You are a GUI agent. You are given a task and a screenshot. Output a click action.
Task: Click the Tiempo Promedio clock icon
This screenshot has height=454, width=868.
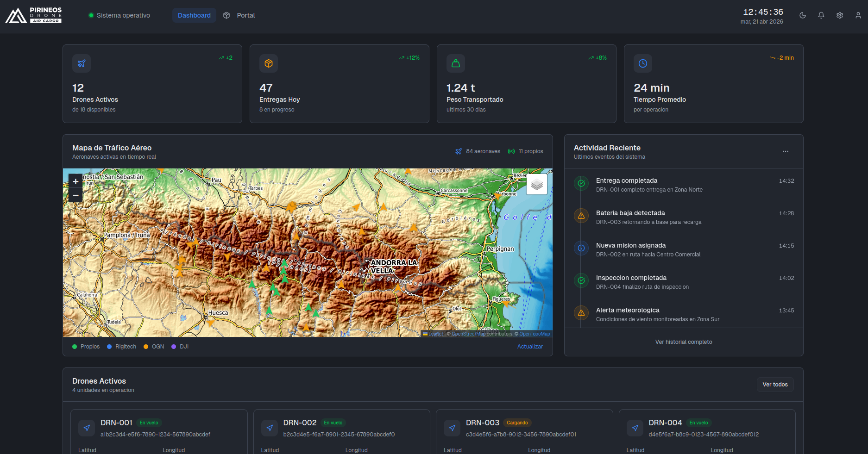pyautogui.click(x=643, y=63)
